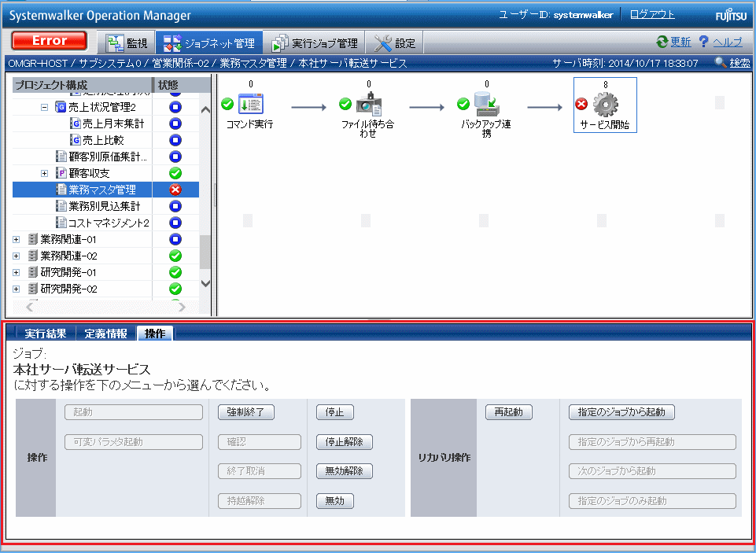
Task: Expand the 業務関連-02 project node
Action: point(17,256)
